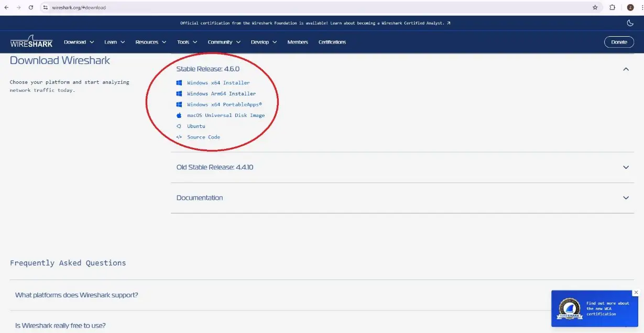Open the Download dropdown menu
Viewport: 644px width, 333px height.
(79, 42)
